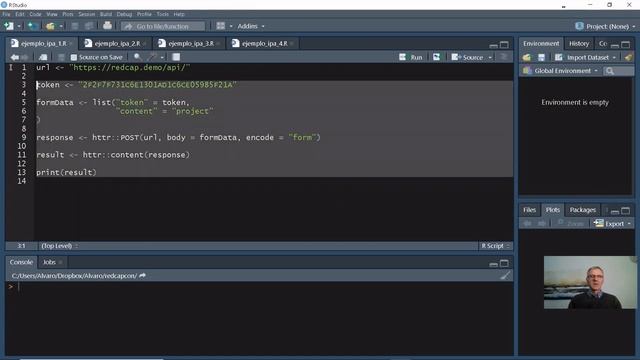Switch to the Jobs tab
The height and width of the screenshot is (360, 640).
49,262
